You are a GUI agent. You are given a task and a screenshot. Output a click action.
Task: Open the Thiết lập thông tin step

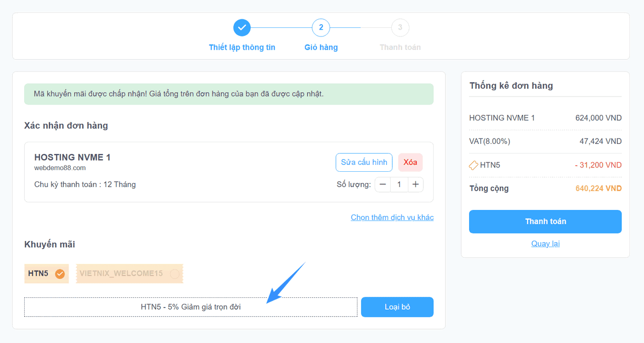242,47
